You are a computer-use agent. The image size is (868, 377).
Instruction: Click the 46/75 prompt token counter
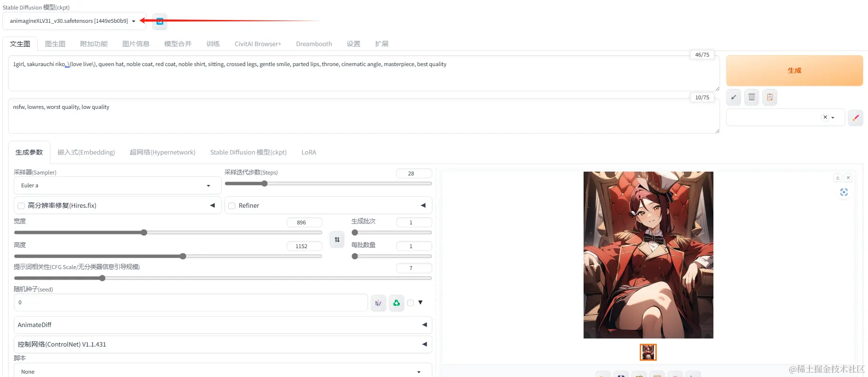click(x=702, y=55)
